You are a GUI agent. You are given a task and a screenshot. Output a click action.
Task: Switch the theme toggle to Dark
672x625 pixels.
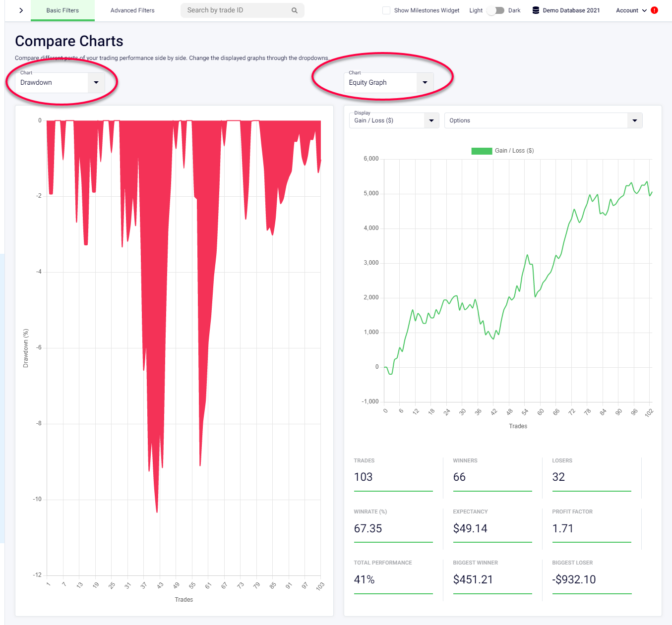click(495, 10)
